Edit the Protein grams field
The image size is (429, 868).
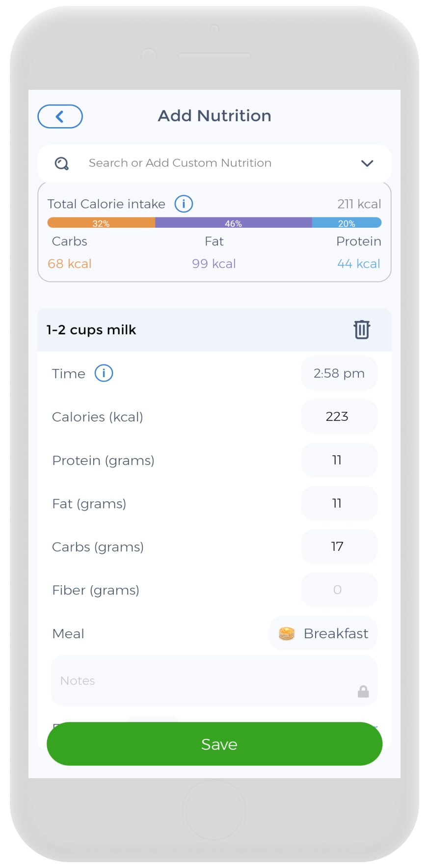[339, 460]
